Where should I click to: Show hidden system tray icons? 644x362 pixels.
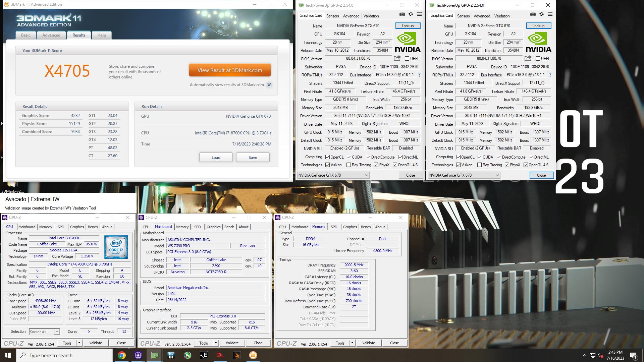pyautogui.click(x=584, y=355)
